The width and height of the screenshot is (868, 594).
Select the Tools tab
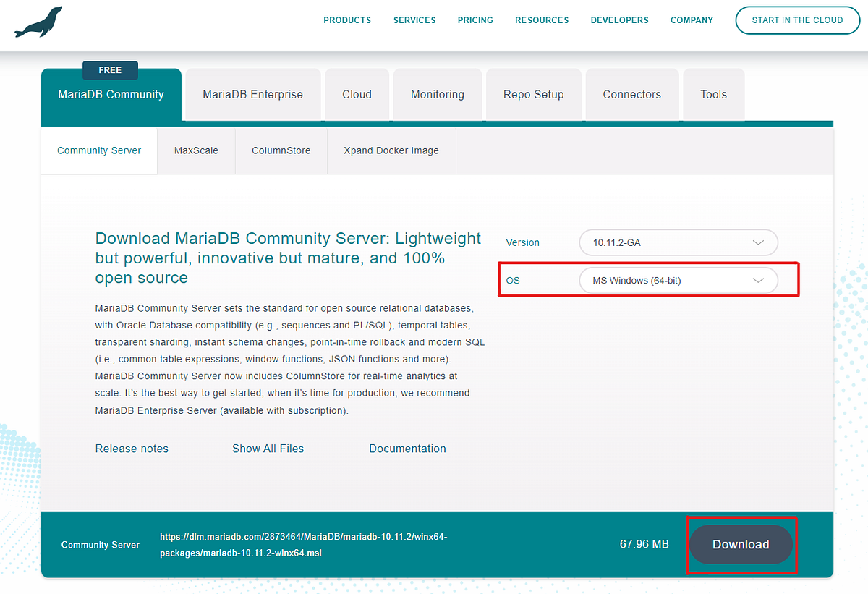tap(713, 94)
